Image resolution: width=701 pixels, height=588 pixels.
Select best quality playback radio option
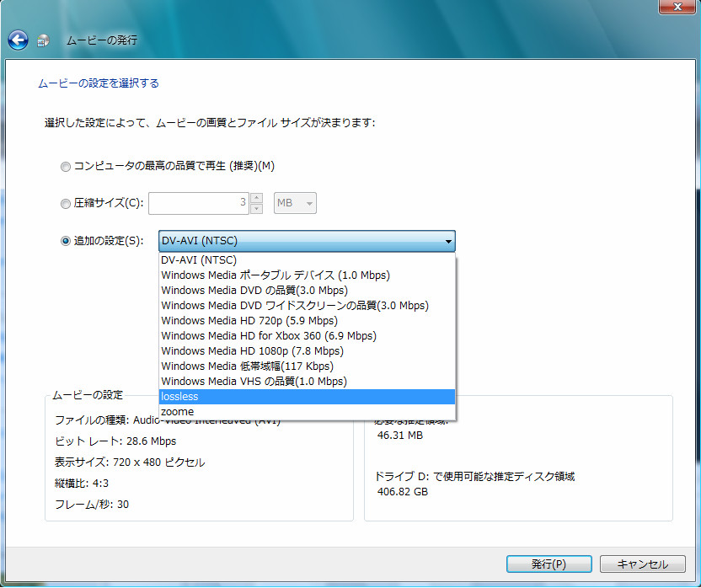(x=66, y=167)
